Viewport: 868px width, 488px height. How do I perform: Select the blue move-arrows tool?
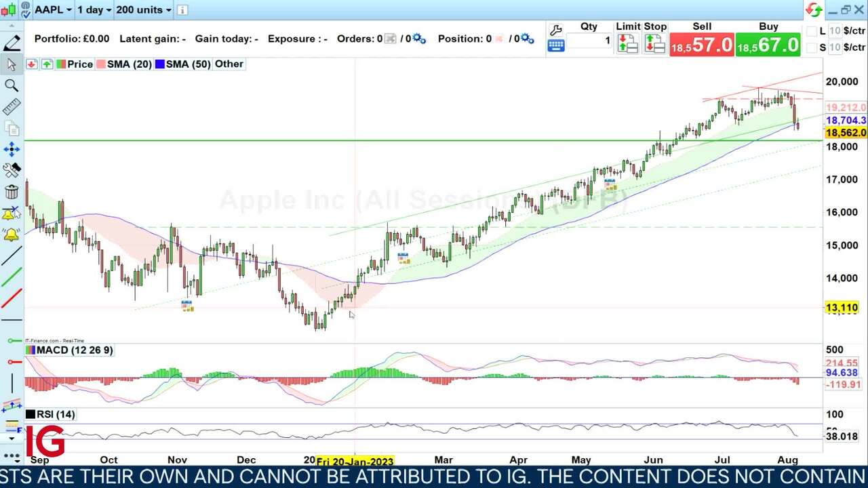pyautogui.click(x=12, y=149)
